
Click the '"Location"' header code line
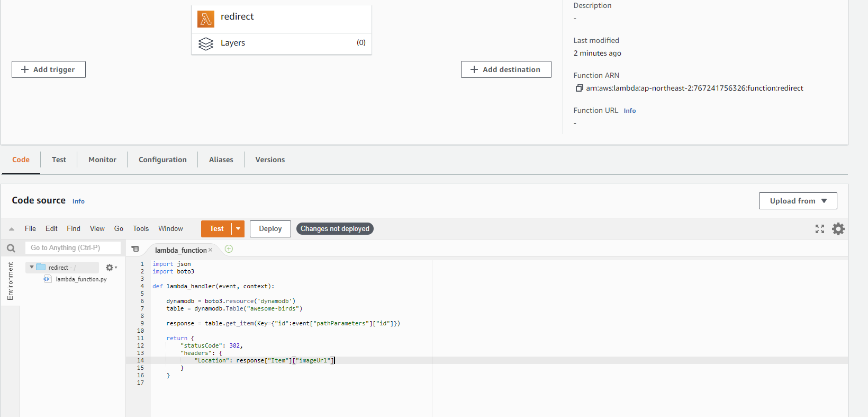click(265, 360)
